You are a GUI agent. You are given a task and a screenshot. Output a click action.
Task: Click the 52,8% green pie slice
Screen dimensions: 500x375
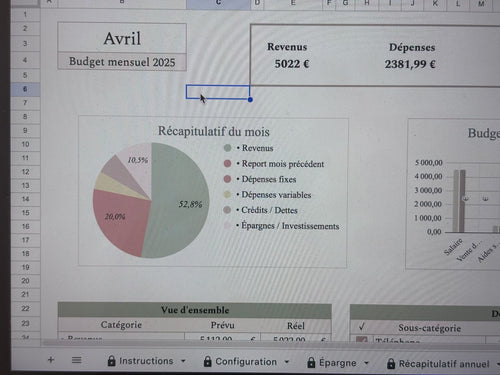click(180, 200)
